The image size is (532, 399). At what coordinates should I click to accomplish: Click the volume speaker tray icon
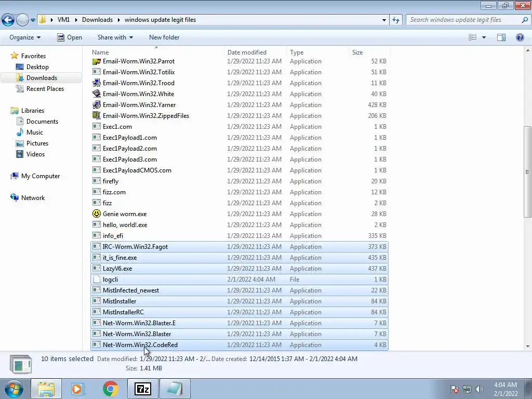[479, 389]
